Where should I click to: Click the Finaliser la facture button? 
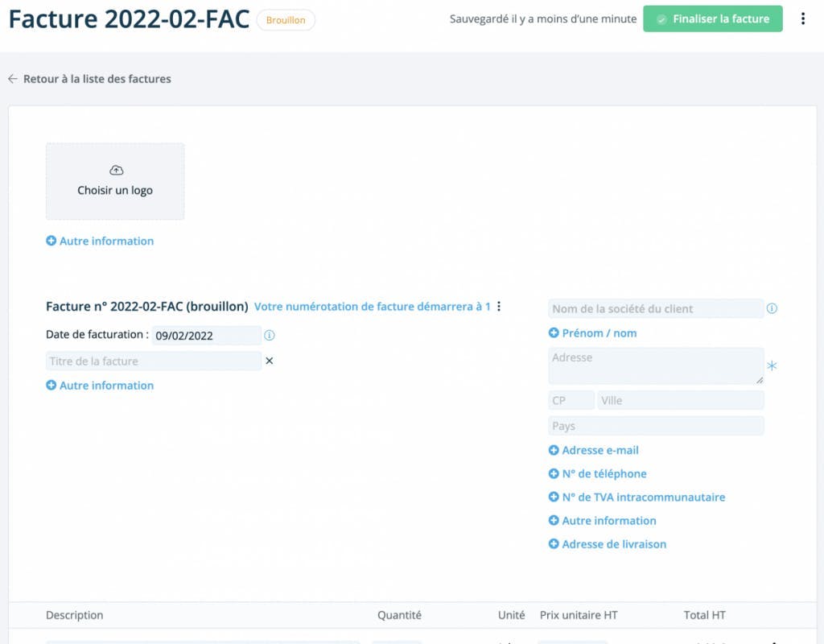coord(713,19)
